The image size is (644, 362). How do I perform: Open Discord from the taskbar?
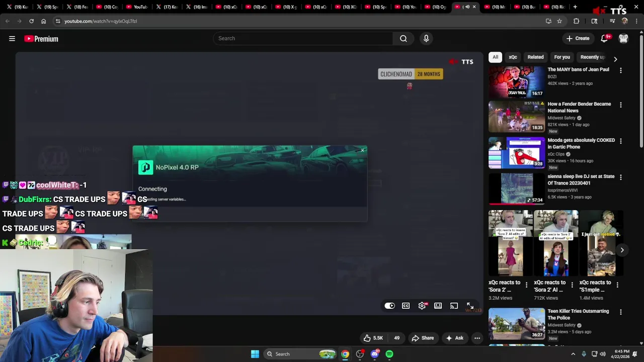pyautogui.click(x=375, y=354)
